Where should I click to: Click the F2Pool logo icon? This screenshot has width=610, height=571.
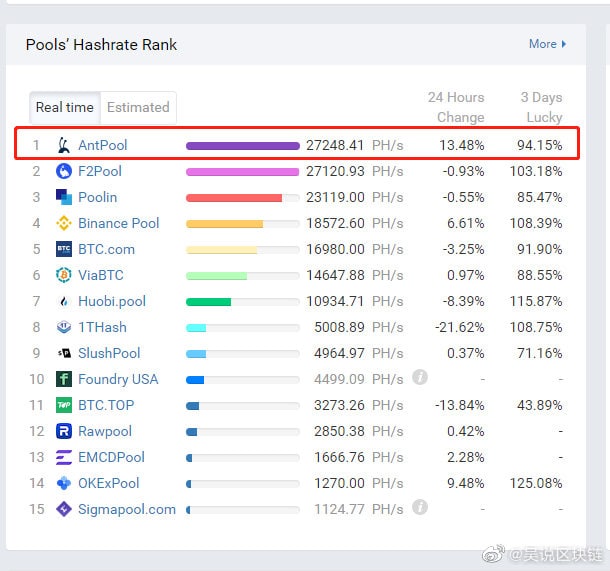click(64, 171)
